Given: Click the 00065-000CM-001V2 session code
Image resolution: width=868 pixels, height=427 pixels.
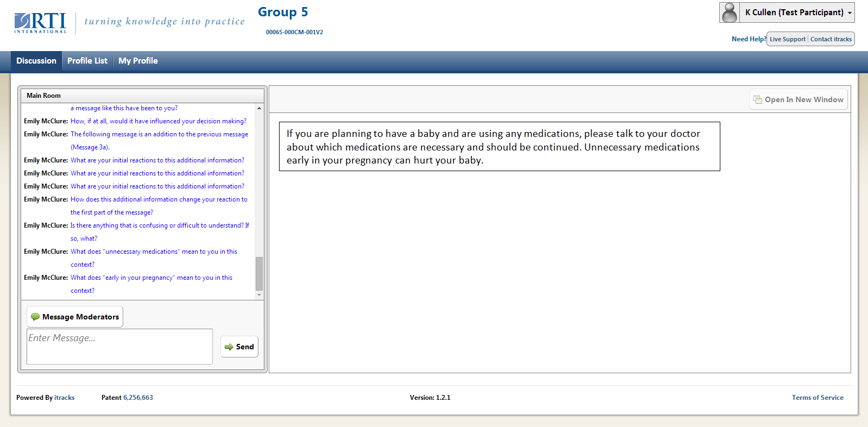Looking at the screenshot, I should point(294,32).
